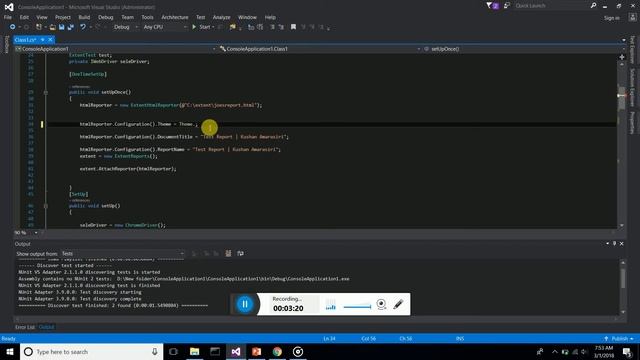Click the Publish status bar button
Viewport: 640px width, 360px height.
click(x=619, y=339)
